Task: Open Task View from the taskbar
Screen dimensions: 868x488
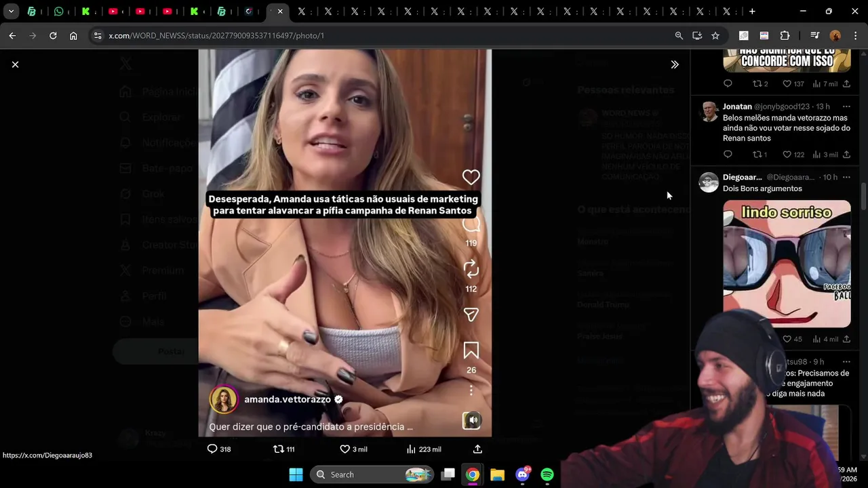Action: [448, 474]
